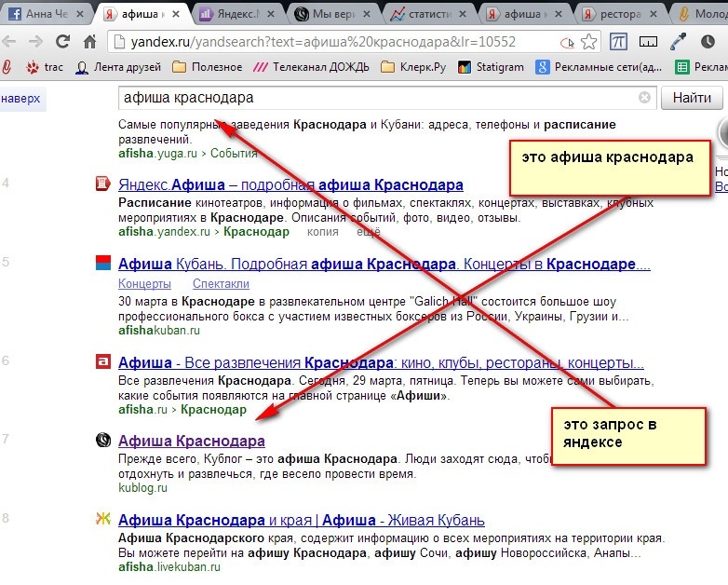Viewport: 728px width, 585px height.
Task: Switch to the Яндекс metrics tab
Action: click(229, 14)
